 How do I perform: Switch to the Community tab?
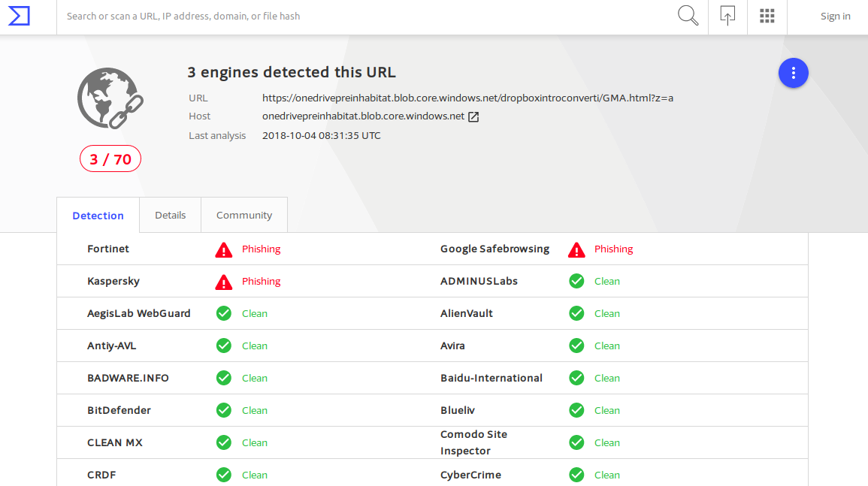tap(244, 215)
